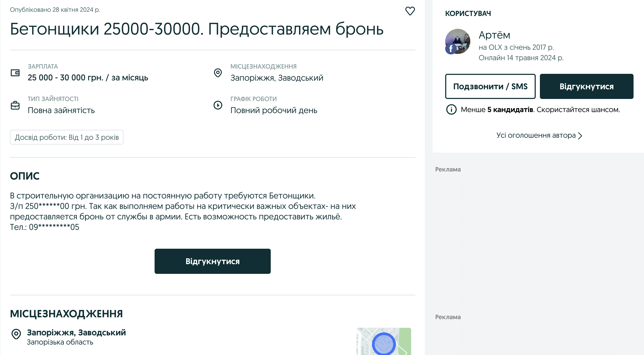Click the info icon beside candidates notice
The height and width of the screenshot is (355, 644).
pos(451,110)
